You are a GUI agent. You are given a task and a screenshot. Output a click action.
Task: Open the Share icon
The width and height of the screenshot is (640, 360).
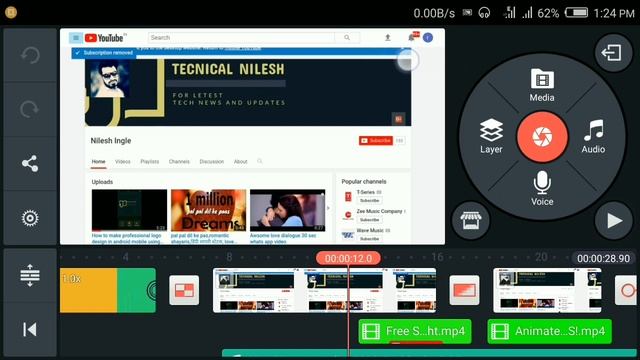point(30,163)
